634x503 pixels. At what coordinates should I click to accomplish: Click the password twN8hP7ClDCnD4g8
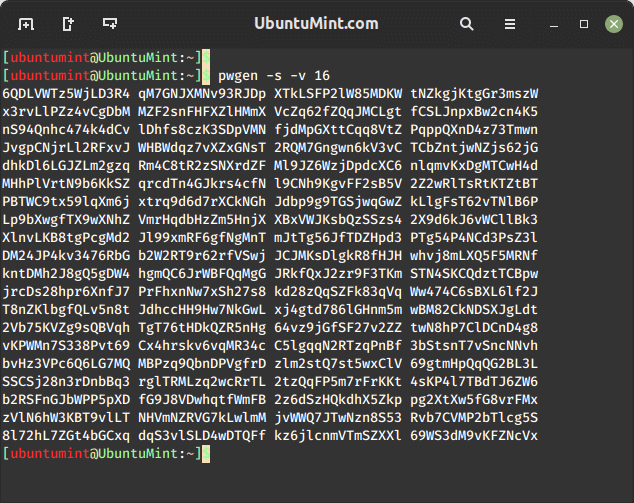(x=474, y=328)
